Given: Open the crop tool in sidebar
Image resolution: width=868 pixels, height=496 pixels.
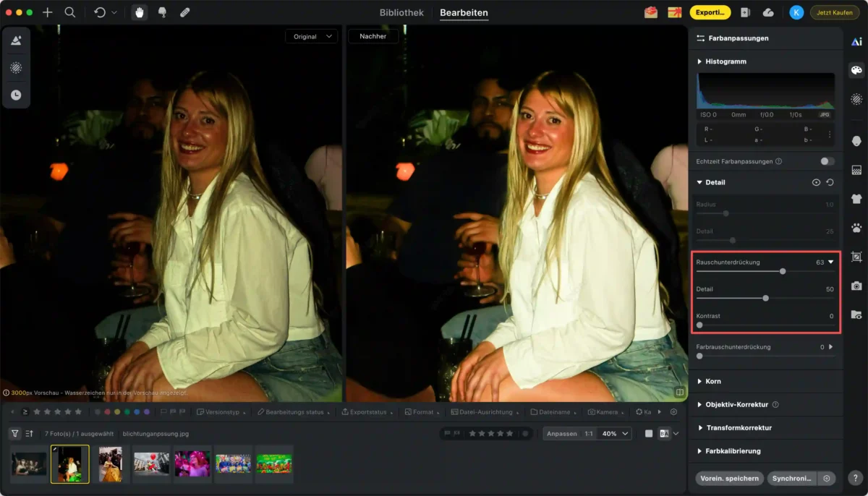Looking at the screenshot, I should click(x=856, y=257).
